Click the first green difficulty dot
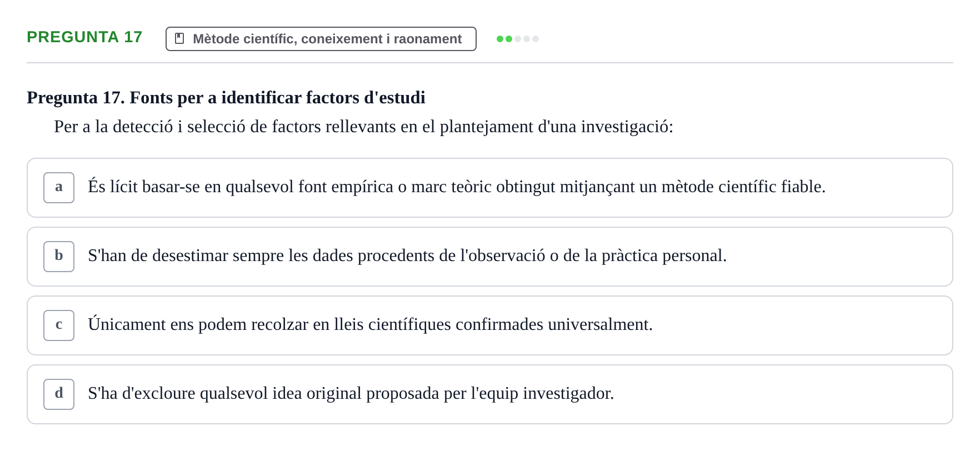 tap(500, 39)
